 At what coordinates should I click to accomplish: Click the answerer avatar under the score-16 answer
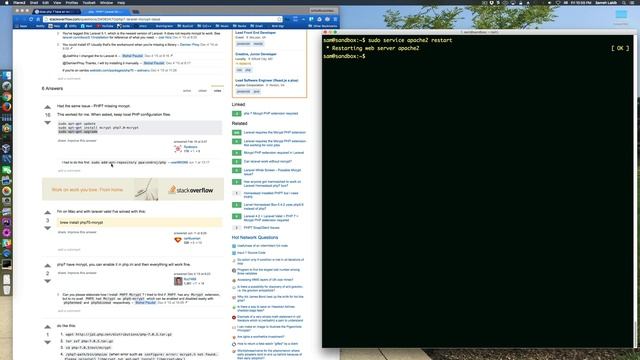click(x=178, y=149)
